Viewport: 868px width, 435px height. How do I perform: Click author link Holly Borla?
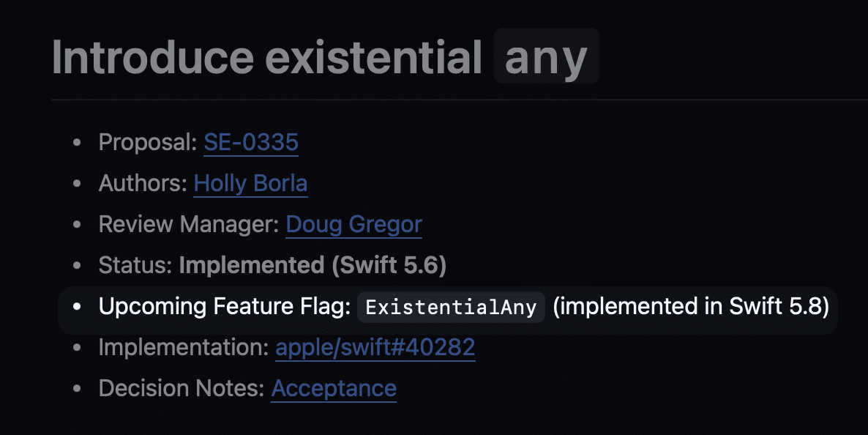click(250, 183)
